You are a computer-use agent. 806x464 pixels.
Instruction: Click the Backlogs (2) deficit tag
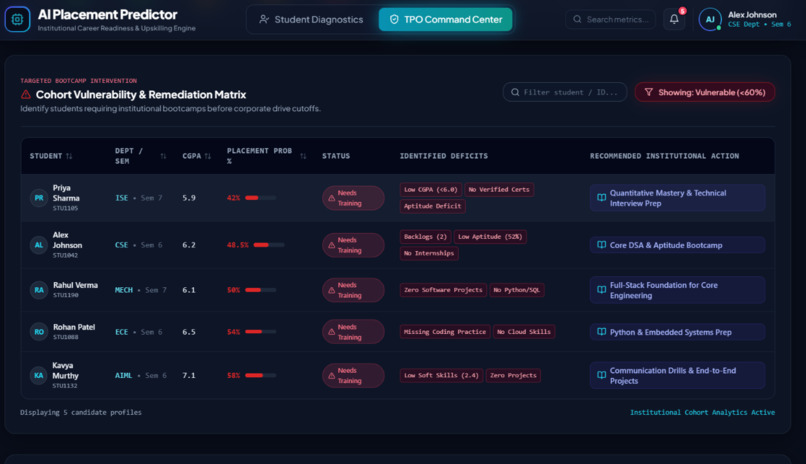pyautogui.click(x=425, y=237)
